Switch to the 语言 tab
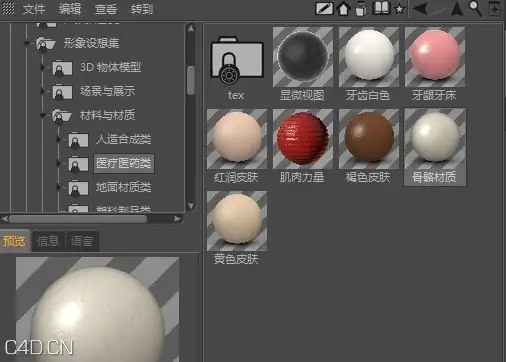The width and height of the screenshot is (506, 362). click(82, 241)
